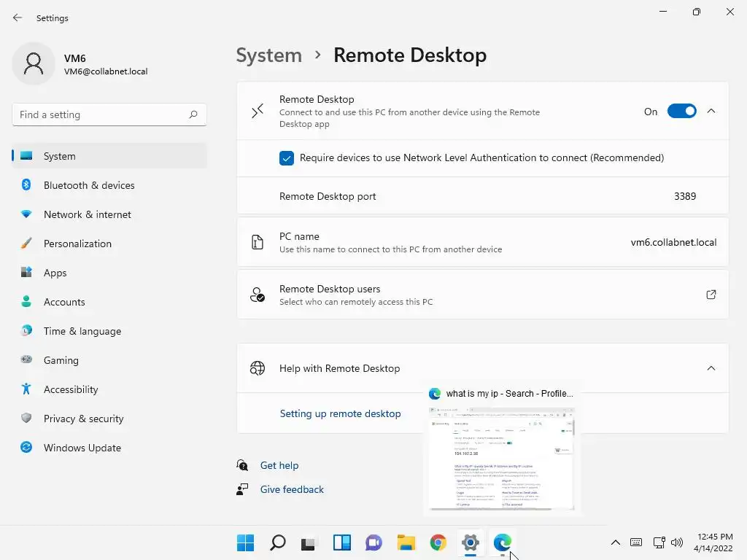Open the touch keyboard tray icon
This screenshot has height=560, width=747.
pyautogui.click(x=636, y=542)
